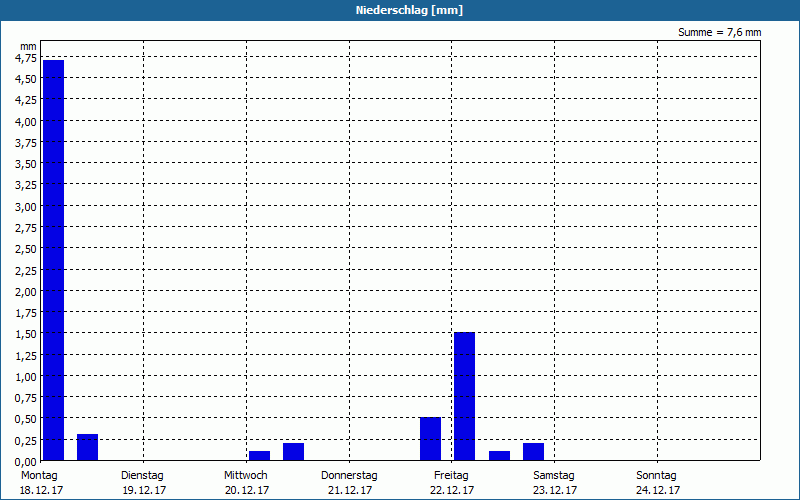800x500 pixels.
Task: Click the 1,50 mm bar on Freitag
Action: (464, 396)
